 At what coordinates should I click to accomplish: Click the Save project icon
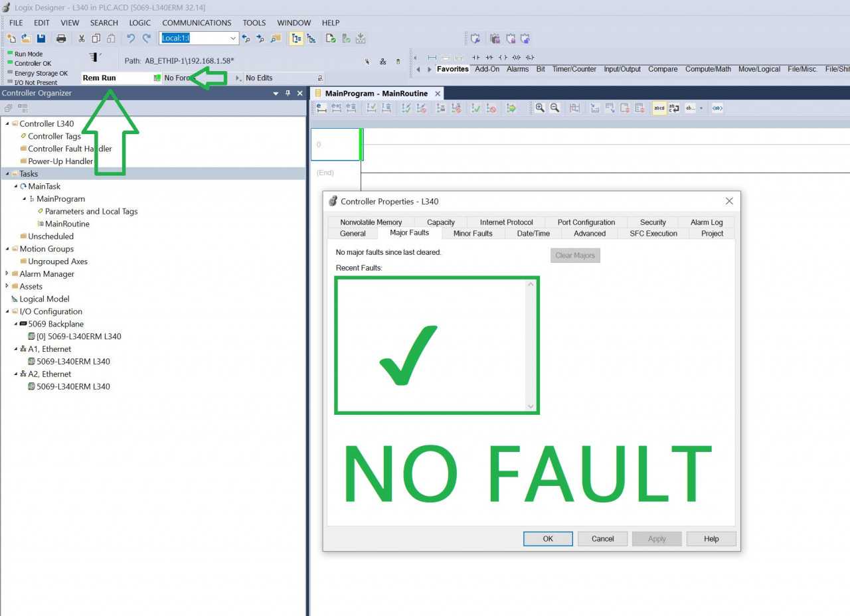click(41, 38)
